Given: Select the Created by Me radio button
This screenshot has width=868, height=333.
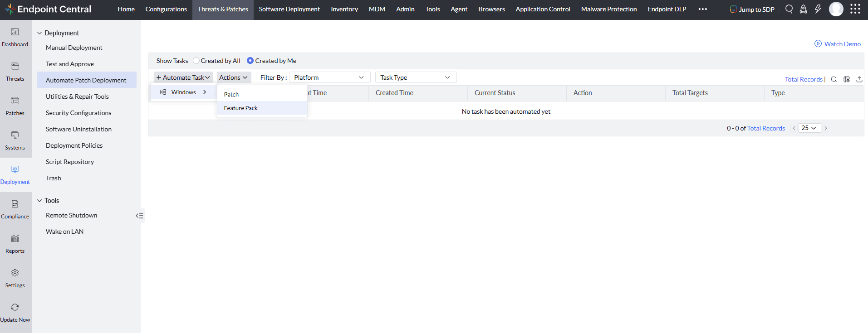Looking at the screenshot, I should [x=250, y=61].
